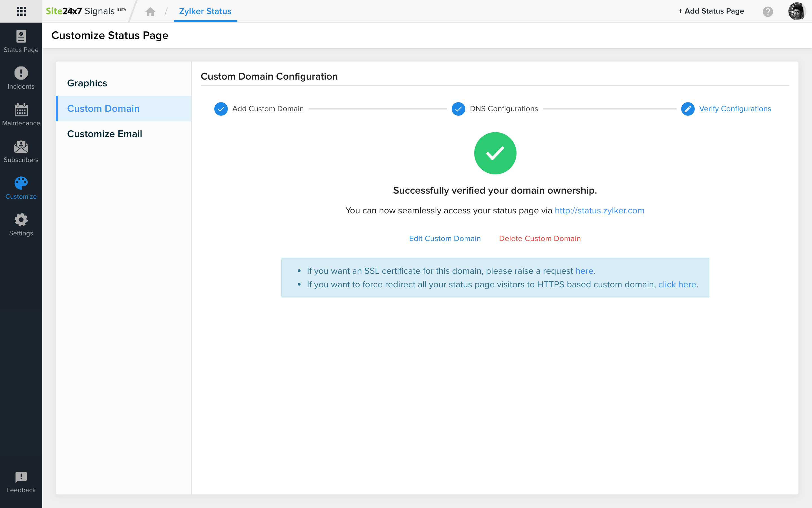Open Subscribers section in sidebar
812x508 pixels.
click(x=21, y=151)
